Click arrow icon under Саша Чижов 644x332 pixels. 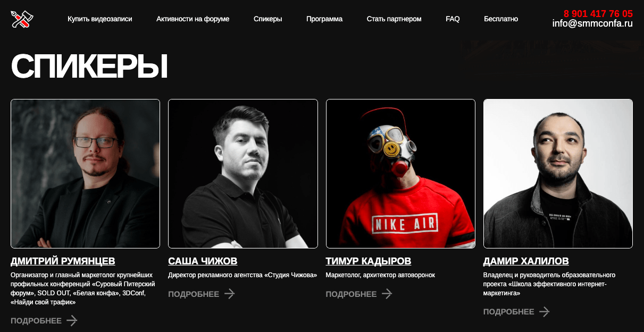click(x=229, y=294)
